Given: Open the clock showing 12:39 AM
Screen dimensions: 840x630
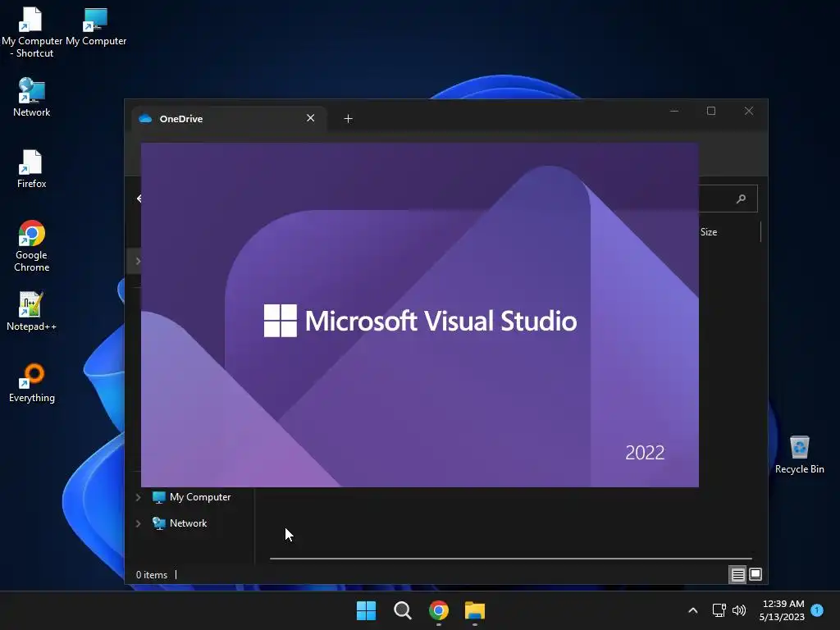Looking at the screenshot, I should coord(782,610).
